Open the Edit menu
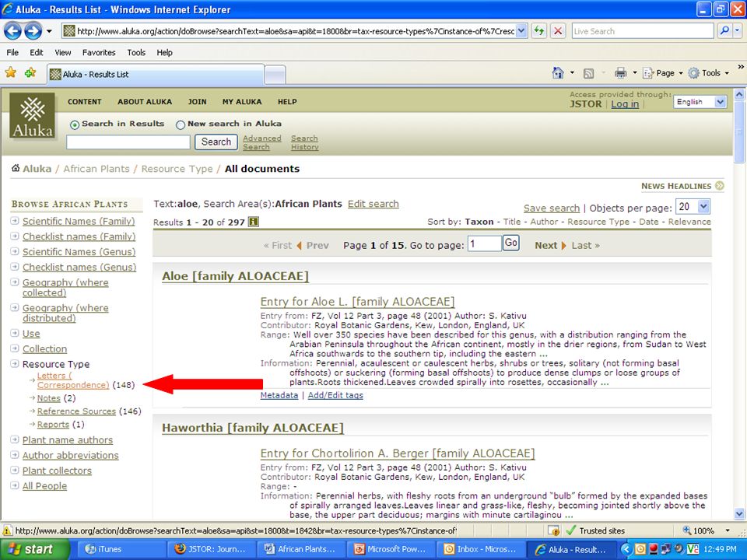 (x=37, y=52)
